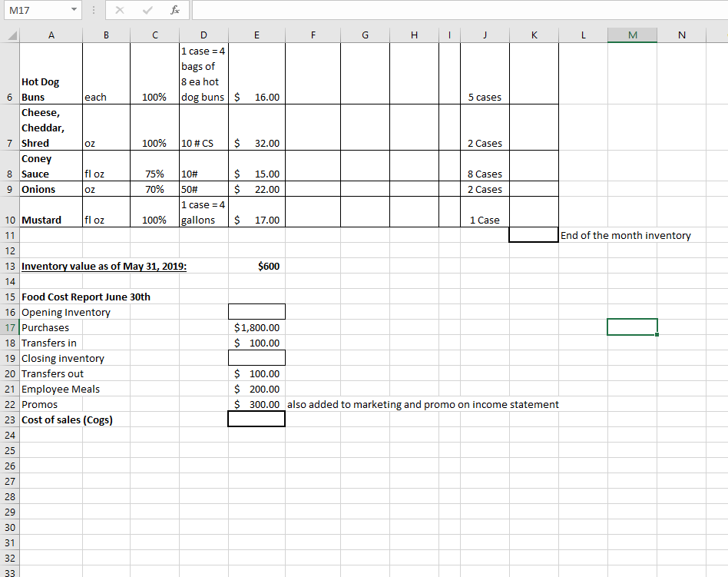Select column N header
The image size is (728, 577).
point(681,35)
